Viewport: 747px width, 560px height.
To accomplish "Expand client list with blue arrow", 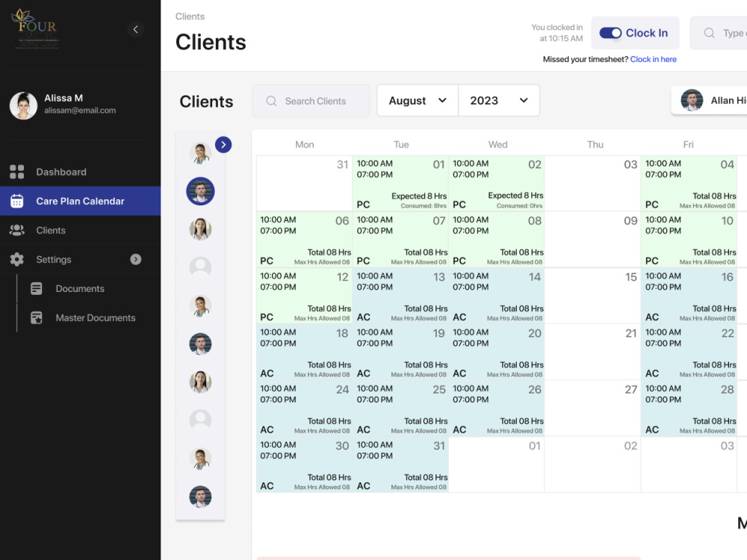I will (x=223, y=145).
